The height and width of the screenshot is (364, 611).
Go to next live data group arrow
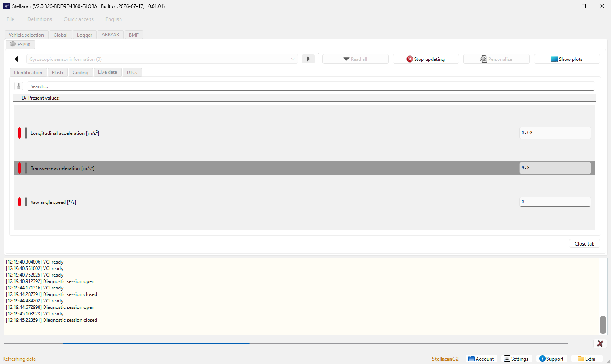tap(308, 59)
